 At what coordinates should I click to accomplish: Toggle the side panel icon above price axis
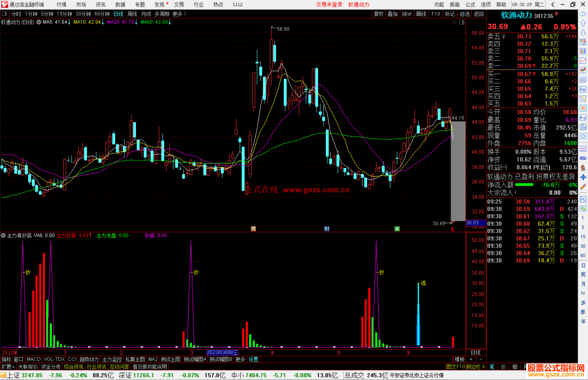point(462,22)
